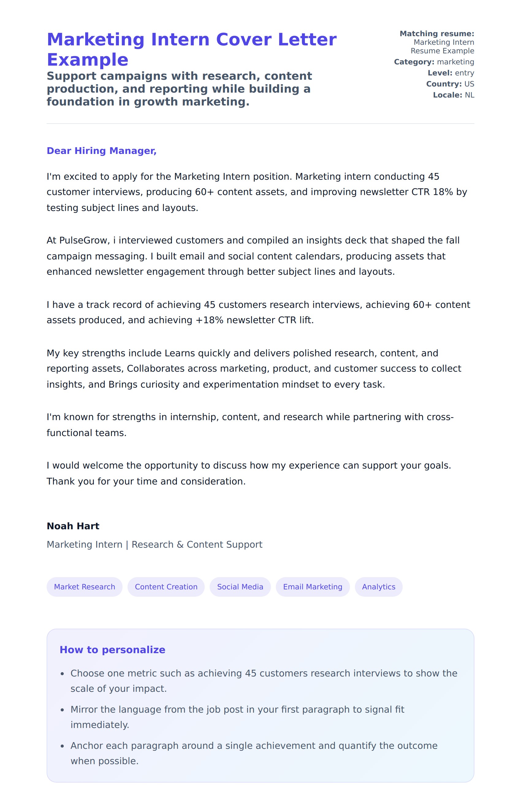
Task: Click the Noah Hart signature name
Action: tap(73, 526)
